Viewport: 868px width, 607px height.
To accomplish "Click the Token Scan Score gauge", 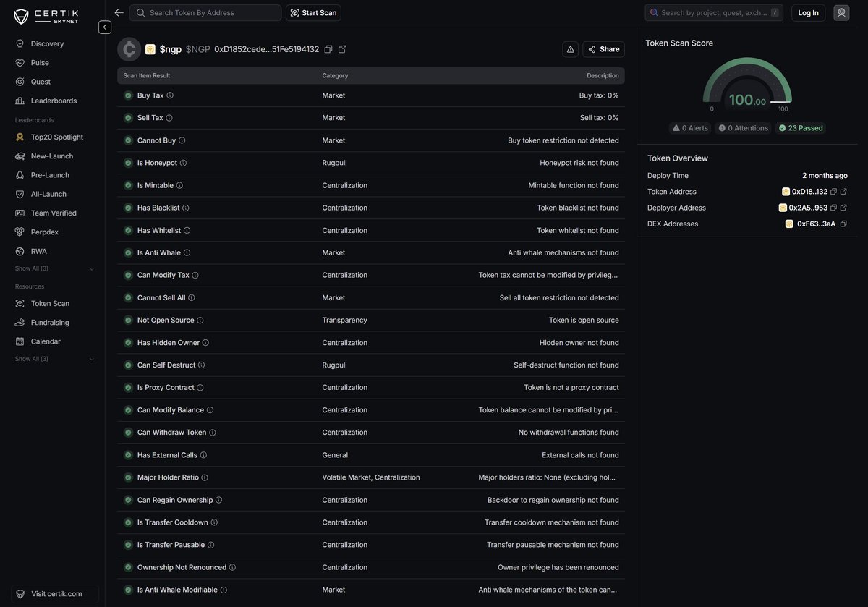I will (x=747, y=85).
